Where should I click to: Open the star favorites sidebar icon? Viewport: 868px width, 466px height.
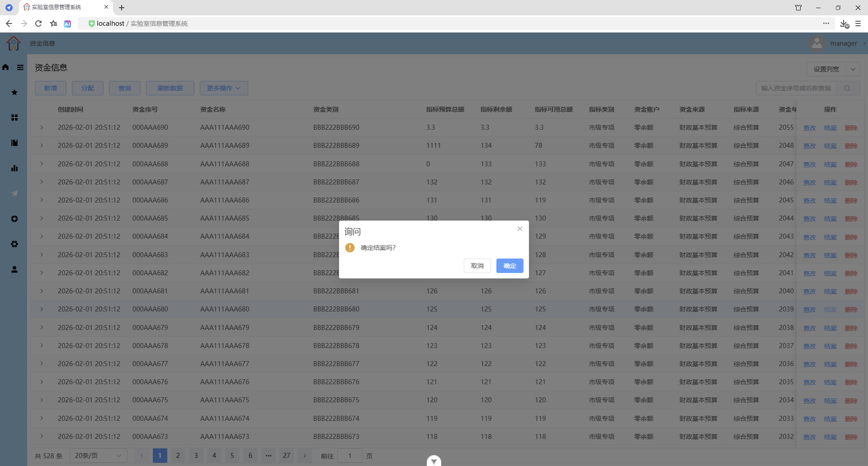[14, 92]
